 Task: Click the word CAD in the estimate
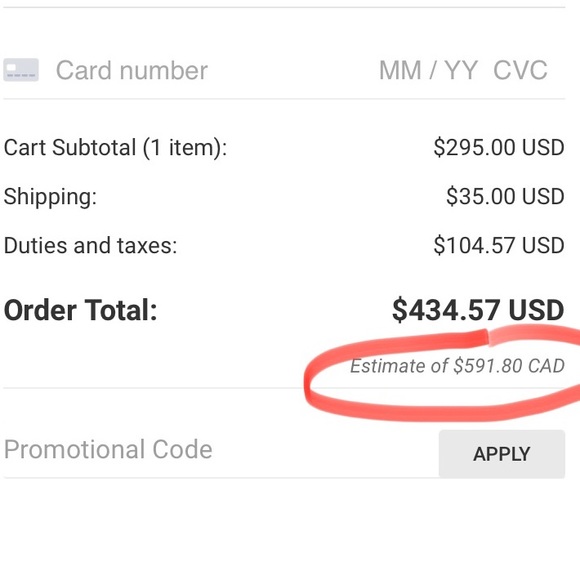[x=546, y=366]
